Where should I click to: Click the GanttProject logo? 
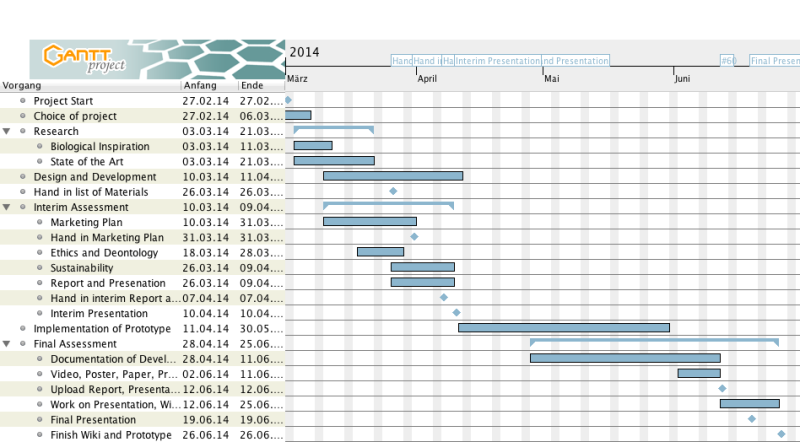click(85, 60)
